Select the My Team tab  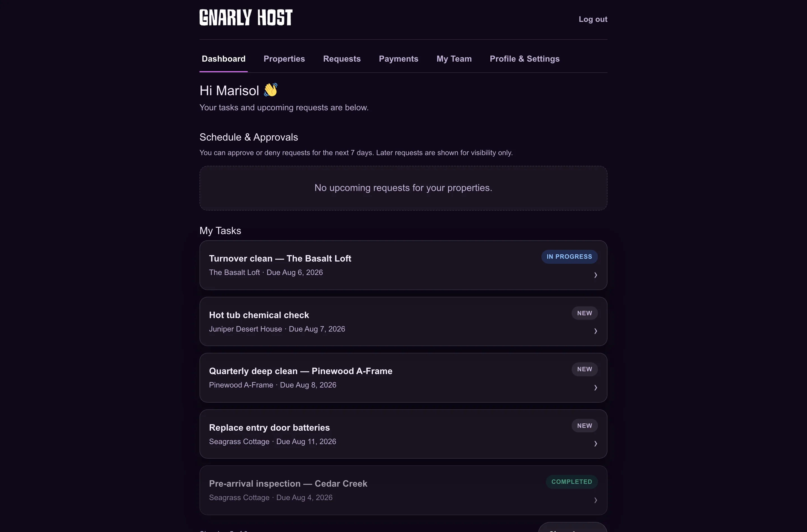pos(454,59)
